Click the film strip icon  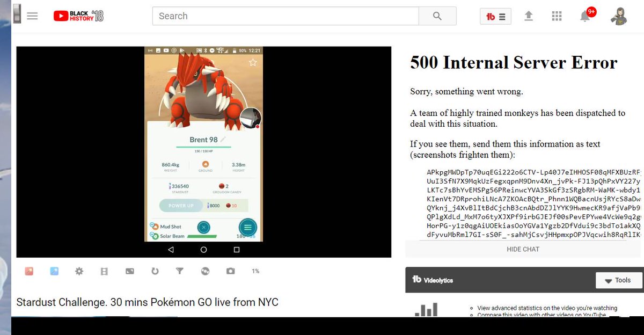click(x=104, y=271)
